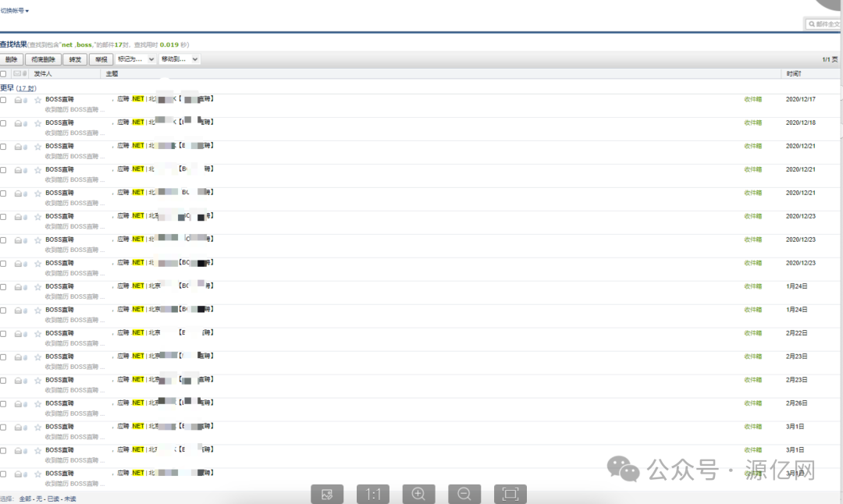Viewport: 843px width, 504px height.
Task: Click envelope status icon in column header
Action: [x=17, y=73]
